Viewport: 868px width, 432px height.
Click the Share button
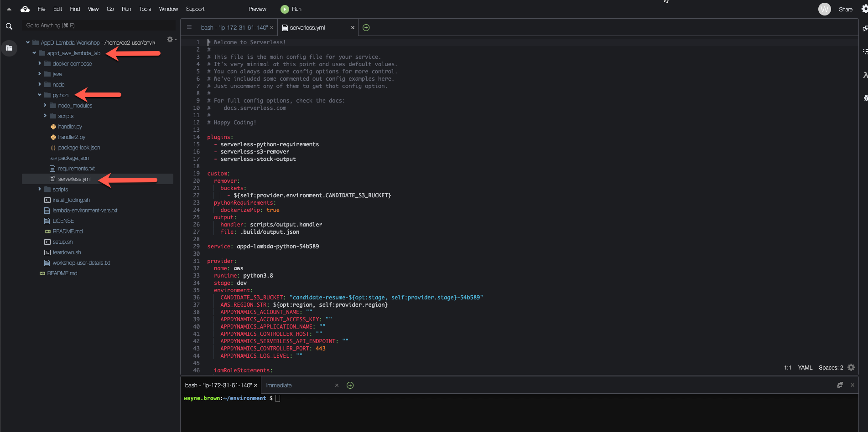pos(845,9)
